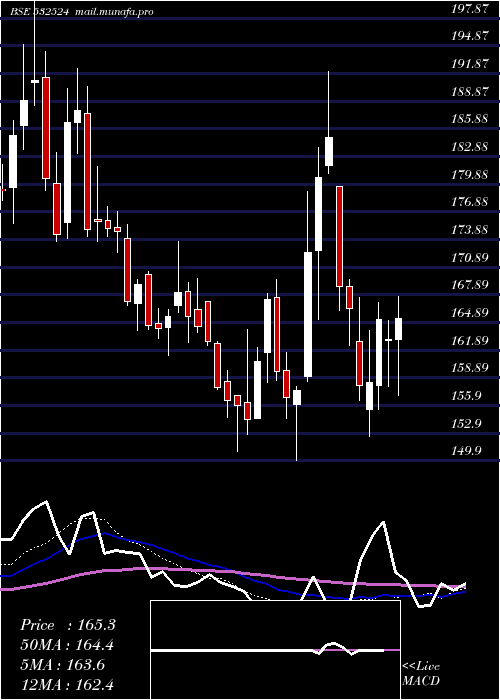Click the 170.89 price axis label
Image resolution: width=500 pixels, height=700 pixels.
tap(469, 258)
